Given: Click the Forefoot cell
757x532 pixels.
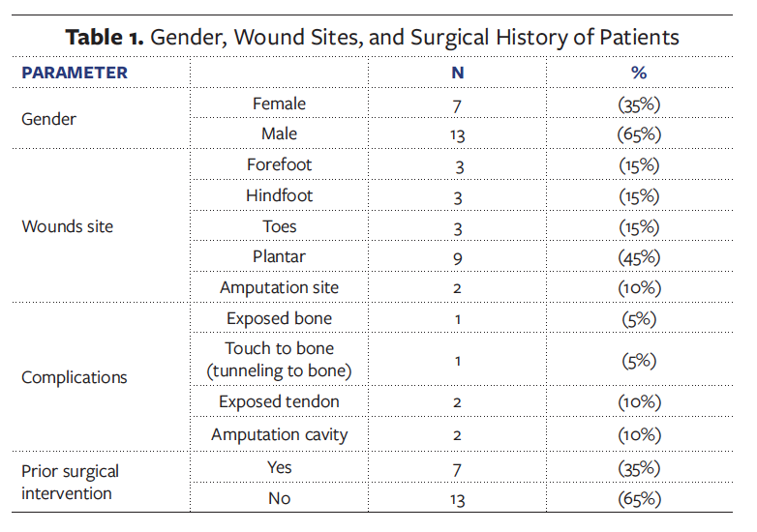Looking at the screenshot, I should tap(279, 164).
